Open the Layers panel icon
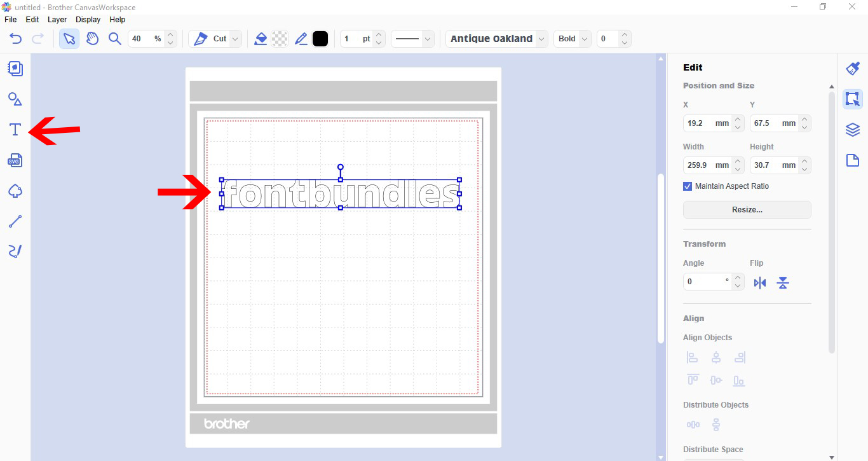This screenshot has width=868, height=461. pyautogui.click(x=853, y=130)
